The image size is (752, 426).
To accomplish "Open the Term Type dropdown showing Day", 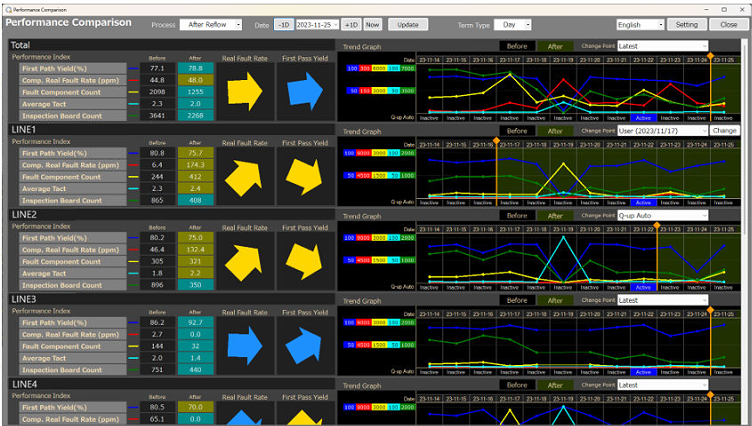I will [513, 24].
